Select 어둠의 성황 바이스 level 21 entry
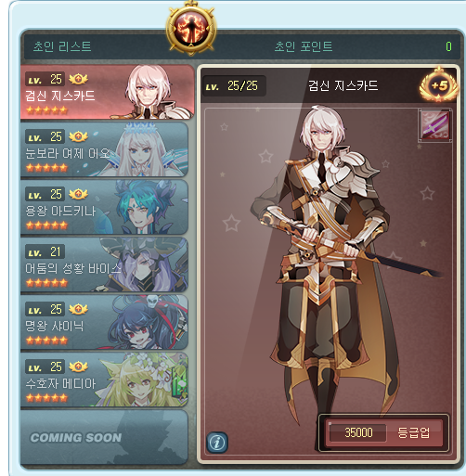Screen dimensions: 466x476 tap(104, 264)
